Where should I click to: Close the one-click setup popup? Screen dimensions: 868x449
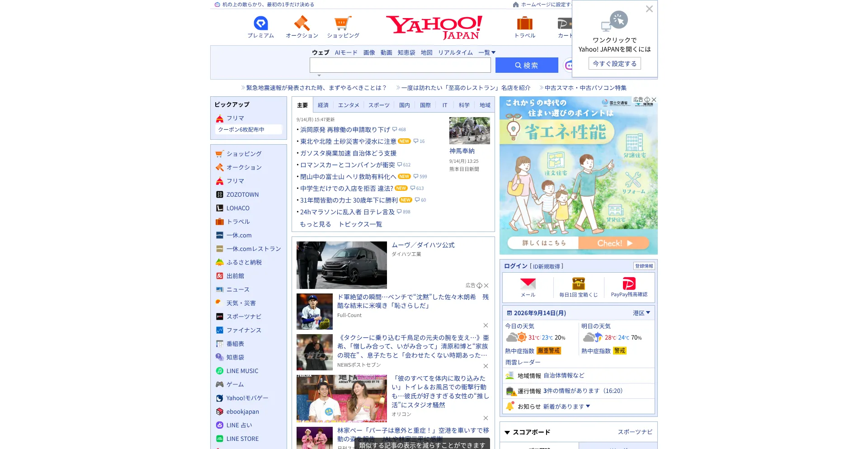[649, 9]
